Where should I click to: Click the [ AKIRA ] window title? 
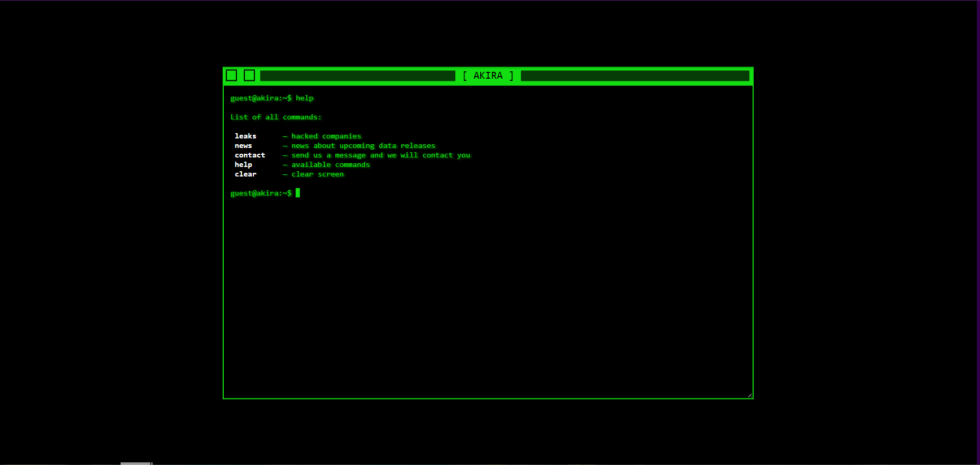(488, 76)
